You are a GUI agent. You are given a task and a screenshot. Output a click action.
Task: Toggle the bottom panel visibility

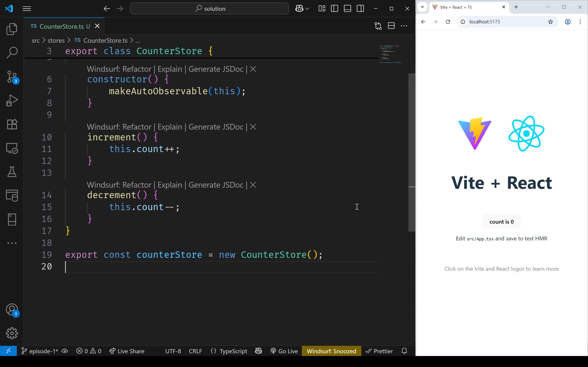pyautogui.click(x=347, y=8)
